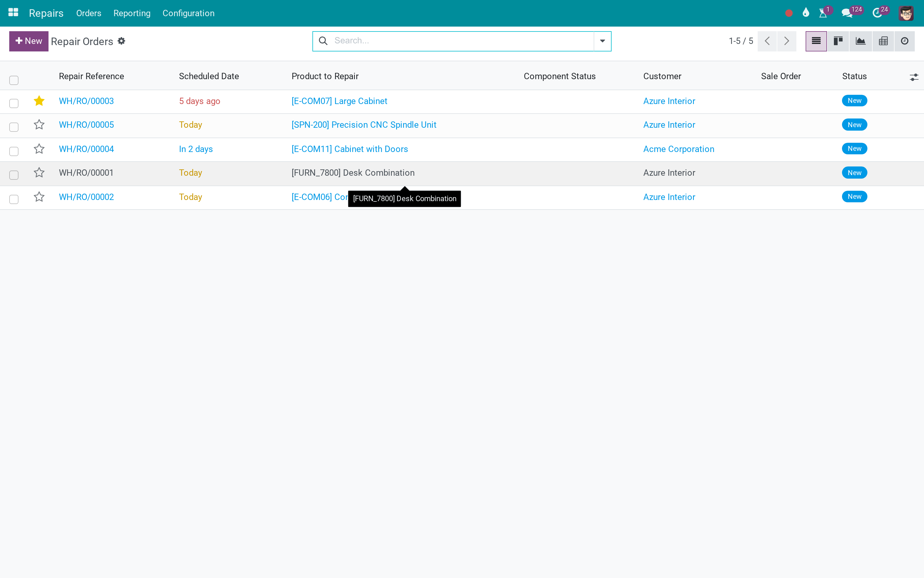Image resolution: width=924 pixels, height=578 pixels.
Task: Click the 'In 2 days' scheduled date
Action: point(195,149)
